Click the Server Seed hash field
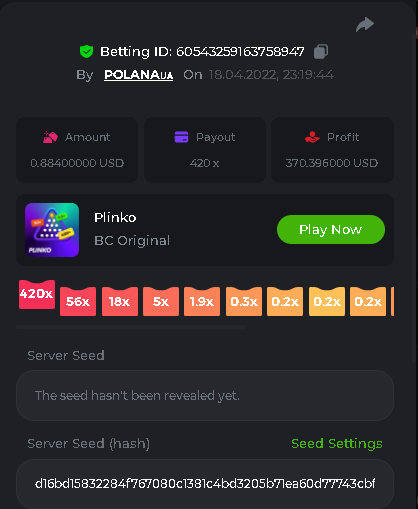 click(205, 483)
